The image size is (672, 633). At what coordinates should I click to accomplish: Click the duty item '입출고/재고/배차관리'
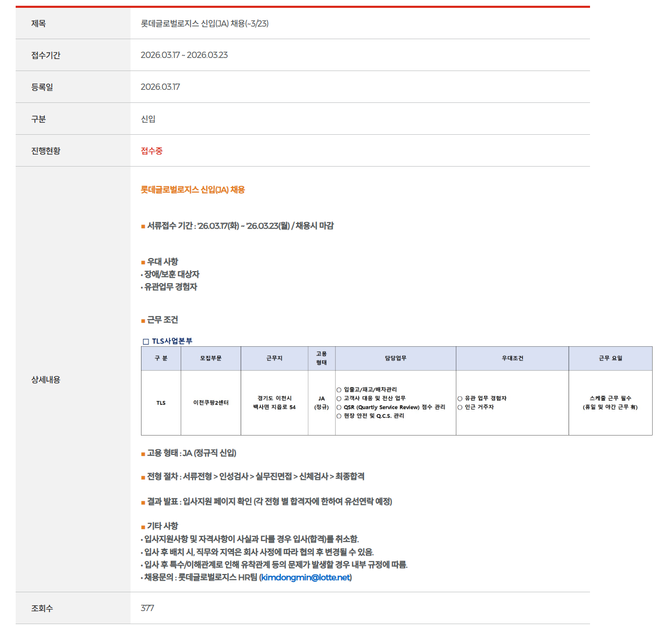[367, 390]
